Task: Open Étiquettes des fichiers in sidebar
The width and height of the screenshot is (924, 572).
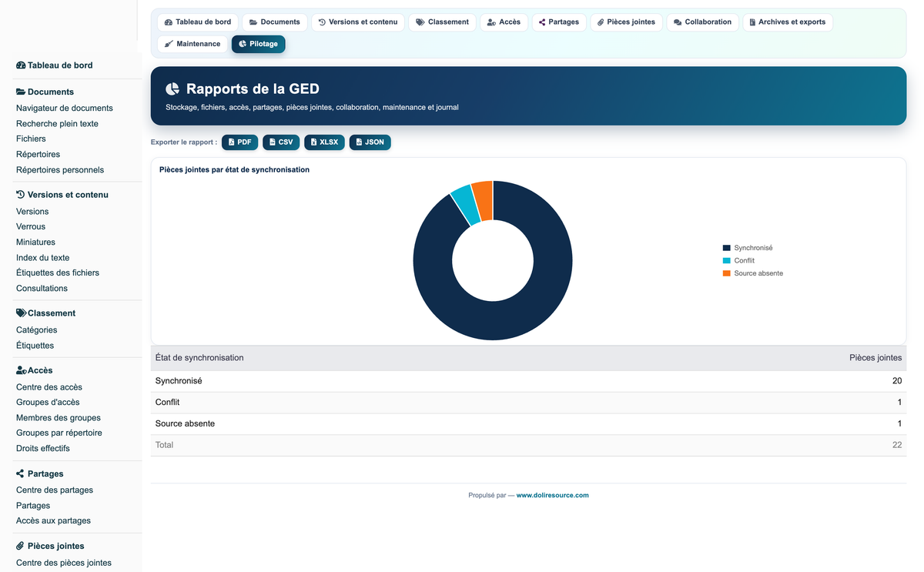Action: click(58, 273)
